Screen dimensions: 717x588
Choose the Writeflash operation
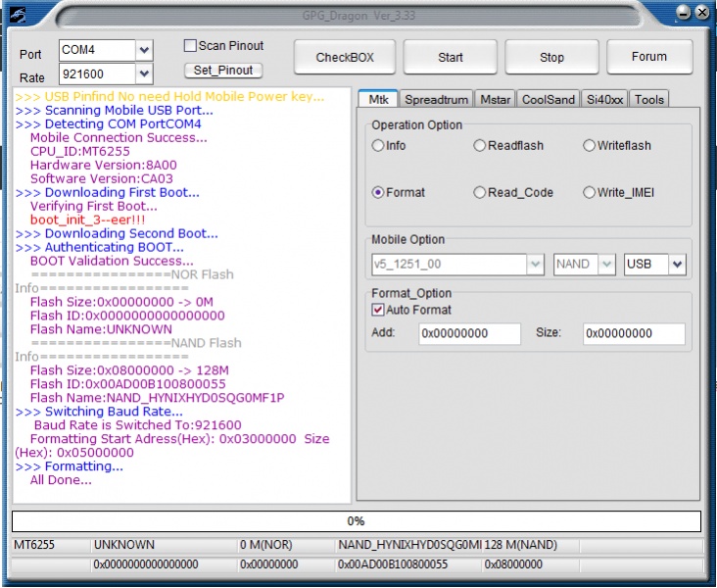tap(589, 145)
